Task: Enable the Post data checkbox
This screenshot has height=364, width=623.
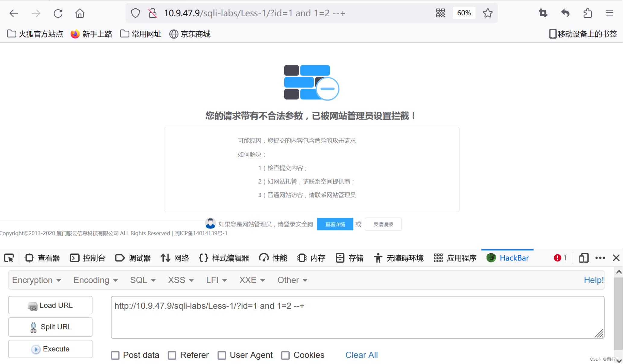Action: pos(115,355)
